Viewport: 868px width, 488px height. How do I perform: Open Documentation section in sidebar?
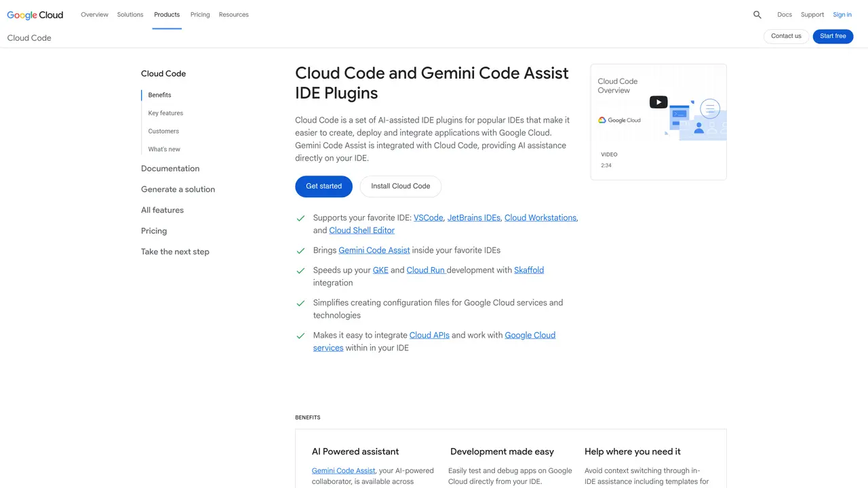[170, 168]
